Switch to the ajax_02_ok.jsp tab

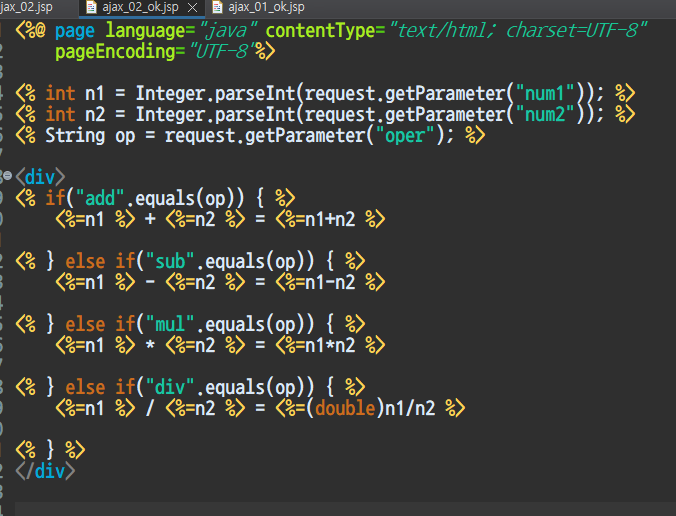(x=141, y=7)
